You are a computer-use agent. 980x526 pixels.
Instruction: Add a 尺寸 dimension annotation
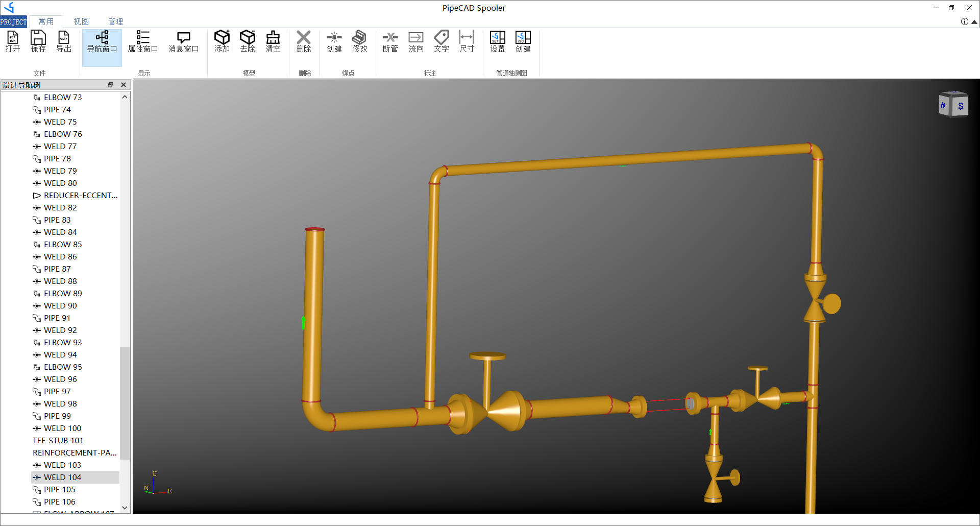(x=467, y=41)
